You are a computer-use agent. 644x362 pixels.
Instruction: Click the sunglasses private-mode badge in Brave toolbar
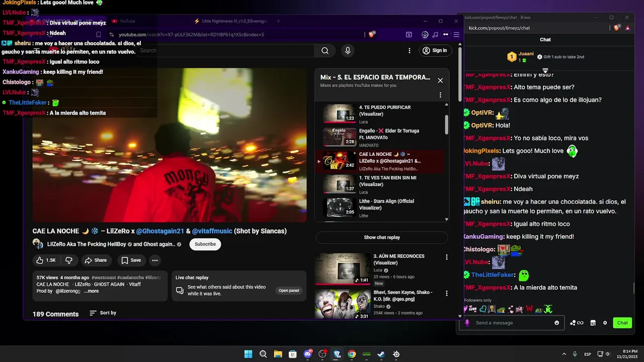click(x=445, y=35)
